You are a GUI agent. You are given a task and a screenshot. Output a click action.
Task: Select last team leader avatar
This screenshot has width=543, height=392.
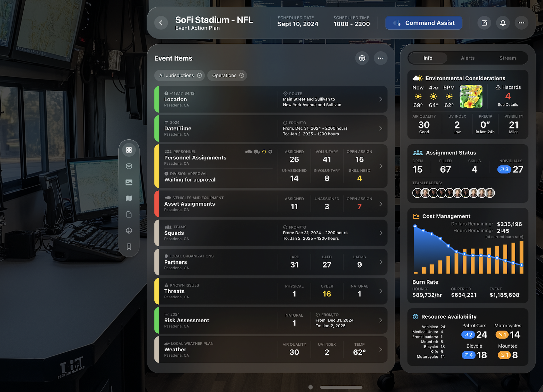(490, 193)
